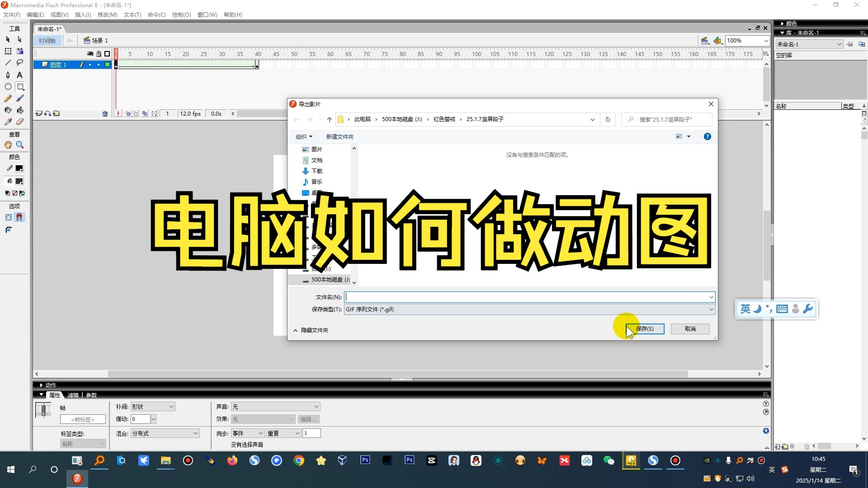Select the Free Transform tool
The image size is (868, 488).
[8, 51]
